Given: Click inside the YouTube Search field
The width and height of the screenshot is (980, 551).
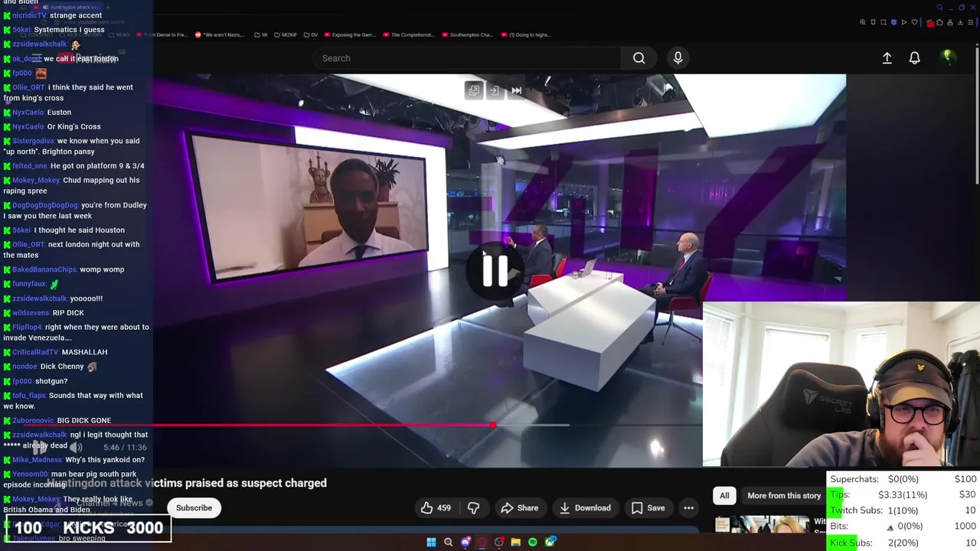Looking at the screenshot, I should pos(467,58).
